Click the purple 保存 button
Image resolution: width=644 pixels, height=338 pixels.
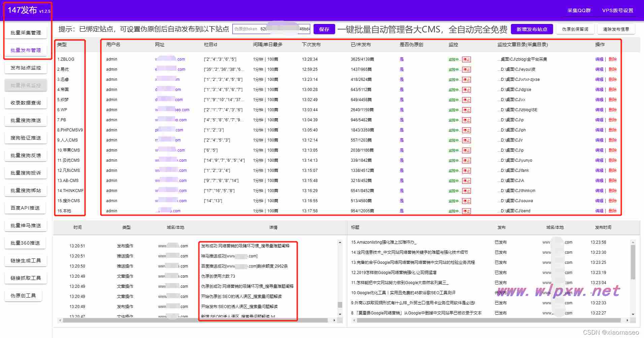tap(324, 29)
